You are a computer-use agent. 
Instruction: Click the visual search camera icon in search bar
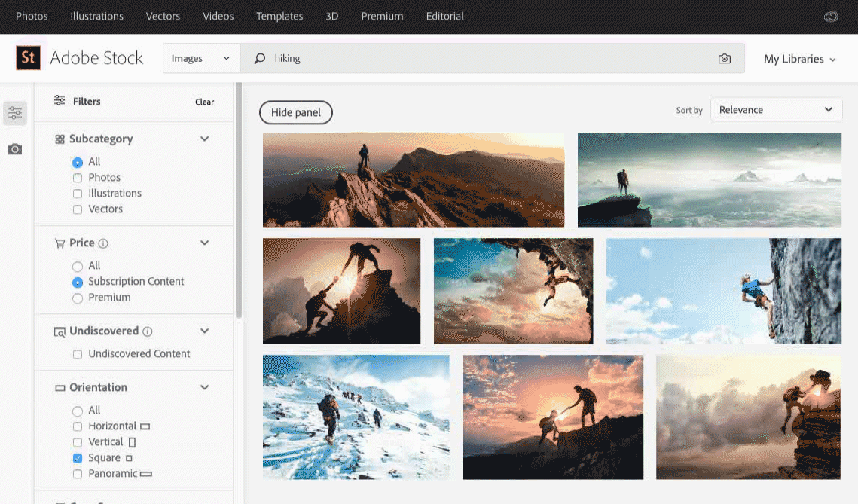[724, 59]
